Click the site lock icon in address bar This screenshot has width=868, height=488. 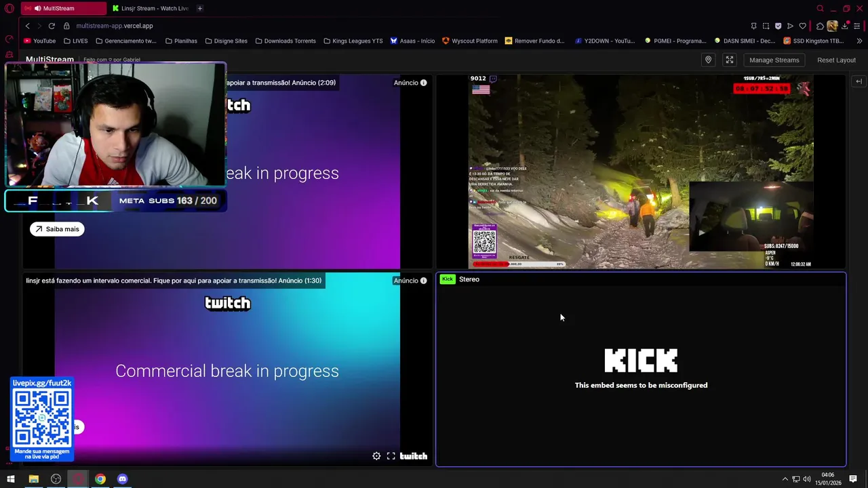click(66, 26)
